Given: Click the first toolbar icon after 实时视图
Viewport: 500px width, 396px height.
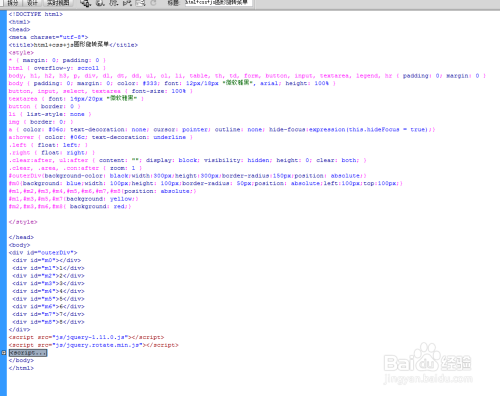Looking at the screenshot, I should 85,3.
